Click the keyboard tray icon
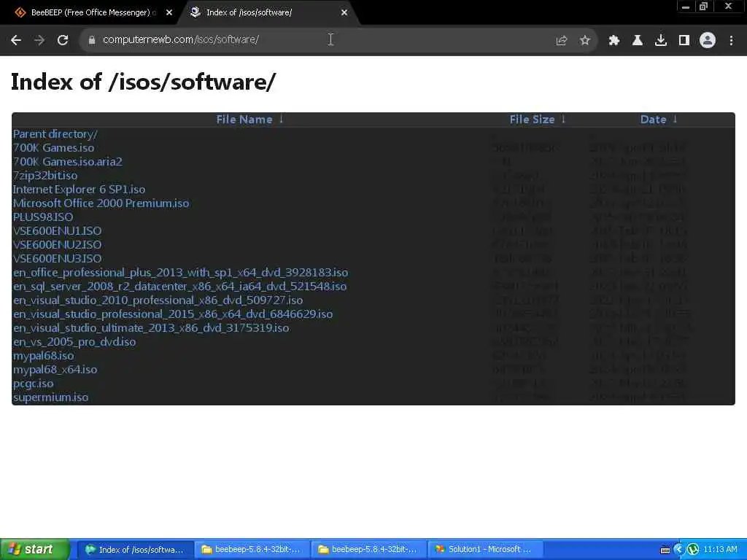 665,550
